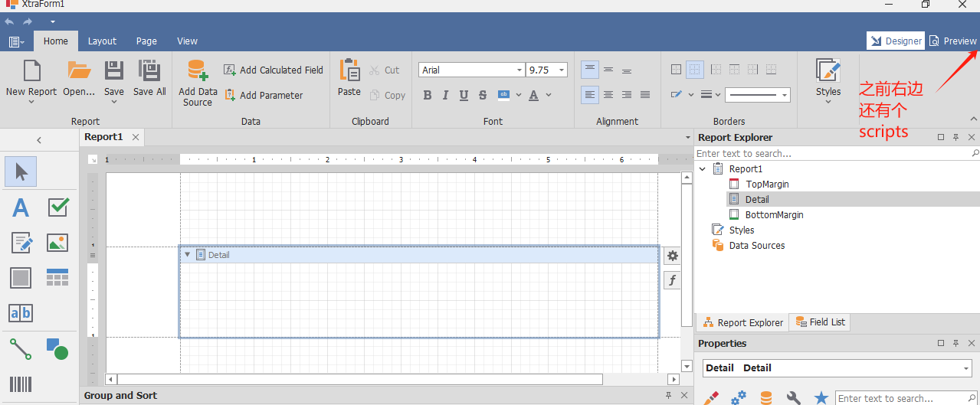Viewport: 980px width, 405px height.
Task: Open the Arial font name dropdown
Action: point(519,70)
